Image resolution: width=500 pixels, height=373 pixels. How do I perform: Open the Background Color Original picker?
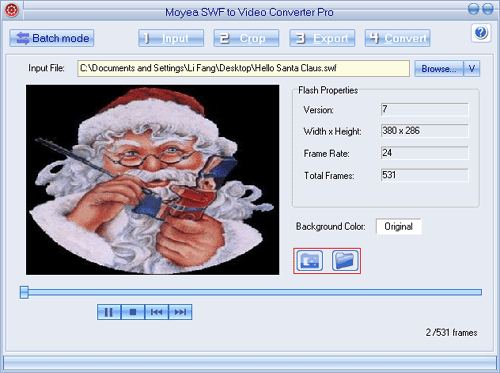pyautogui.click(x=398, y=227)
